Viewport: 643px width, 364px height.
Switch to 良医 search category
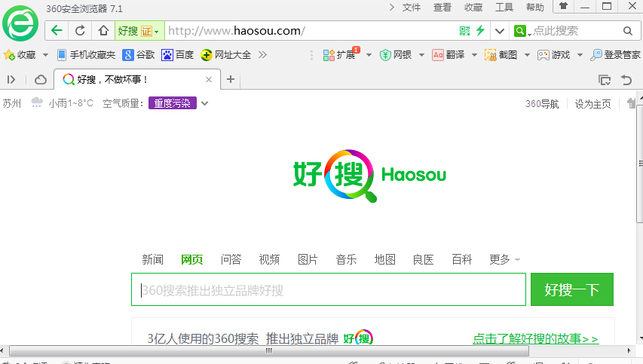click(423, 259)
